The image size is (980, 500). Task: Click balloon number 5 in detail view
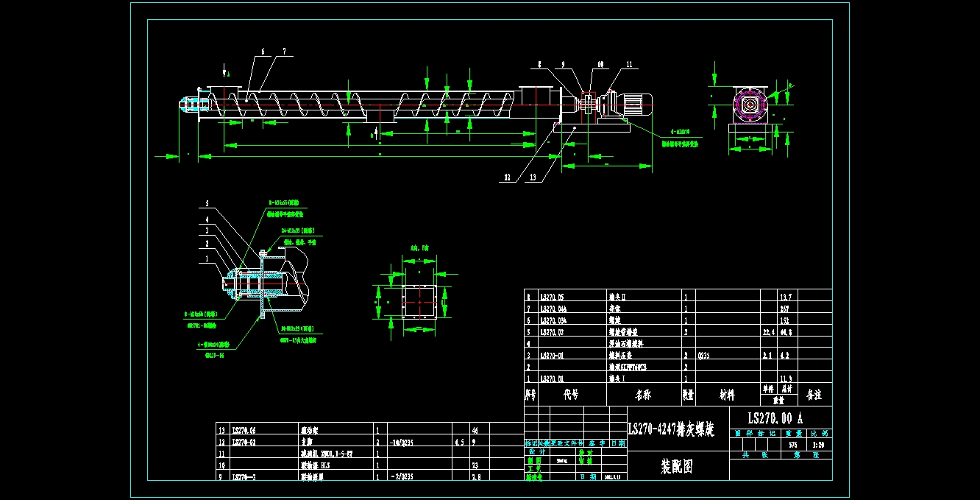[x=207, y=203]
